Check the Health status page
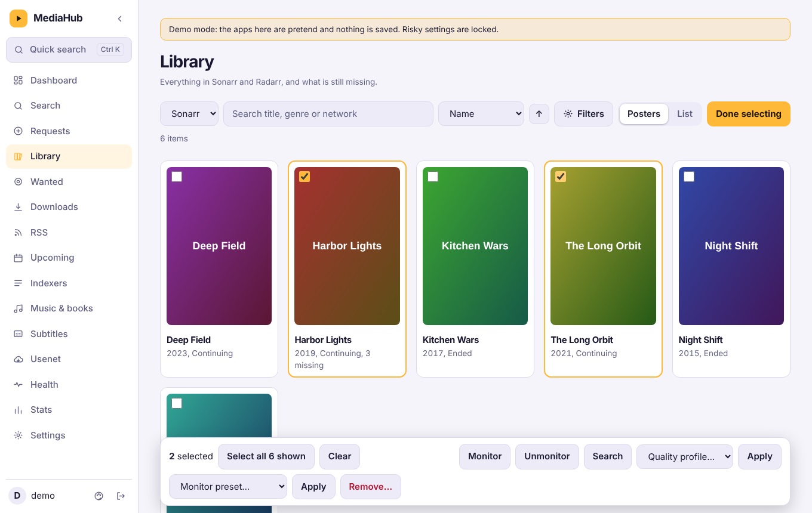The image size is (812, 513). coord(69,385)
